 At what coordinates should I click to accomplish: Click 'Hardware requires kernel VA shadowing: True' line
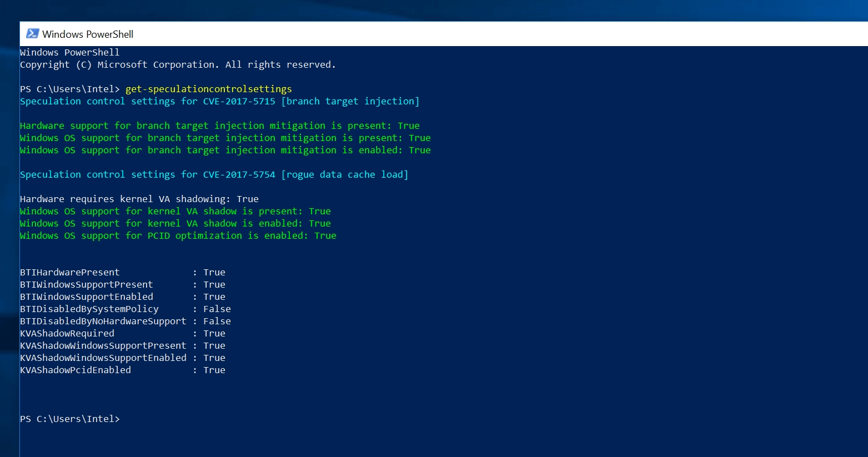pos(139,199)
